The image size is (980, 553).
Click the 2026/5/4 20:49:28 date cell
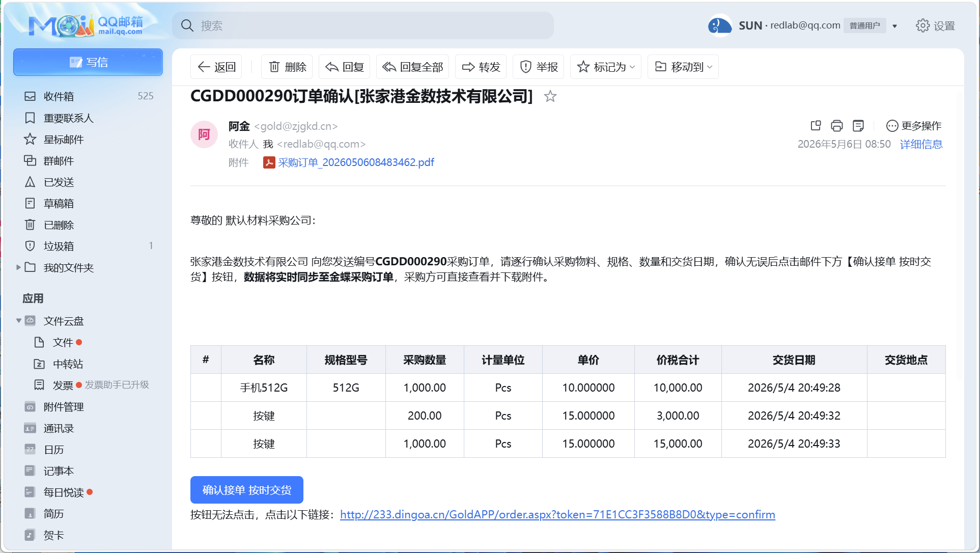pyautogui.click(x=794, y=388)
